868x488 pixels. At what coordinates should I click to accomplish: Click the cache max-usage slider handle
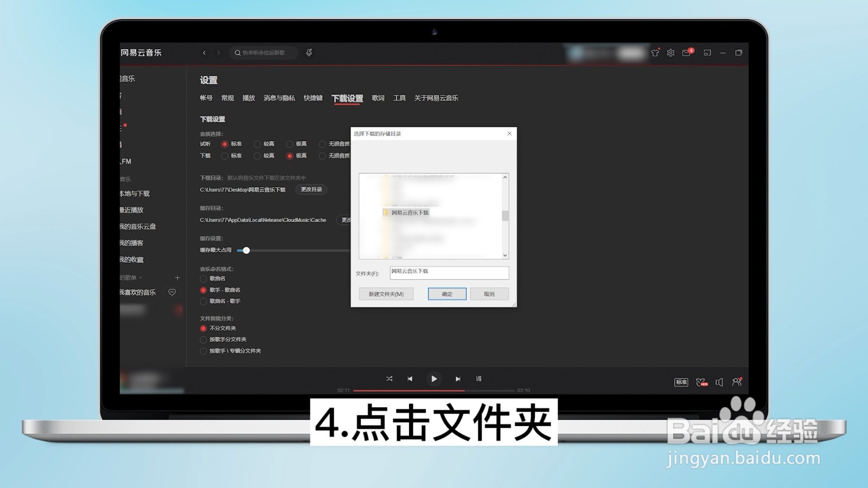pos(246,250)
